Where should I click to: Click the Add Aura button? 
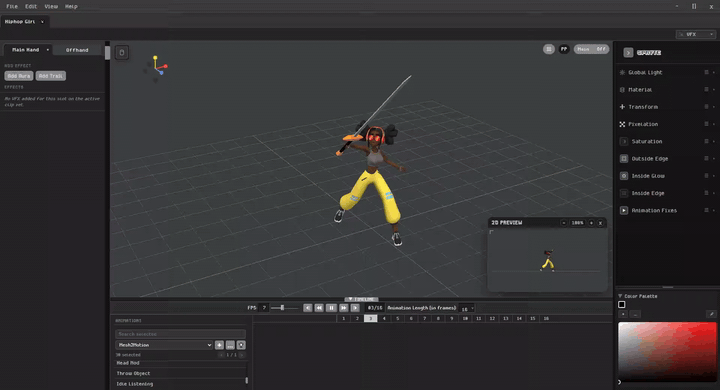pyautogui.click(x=19, y=76)
